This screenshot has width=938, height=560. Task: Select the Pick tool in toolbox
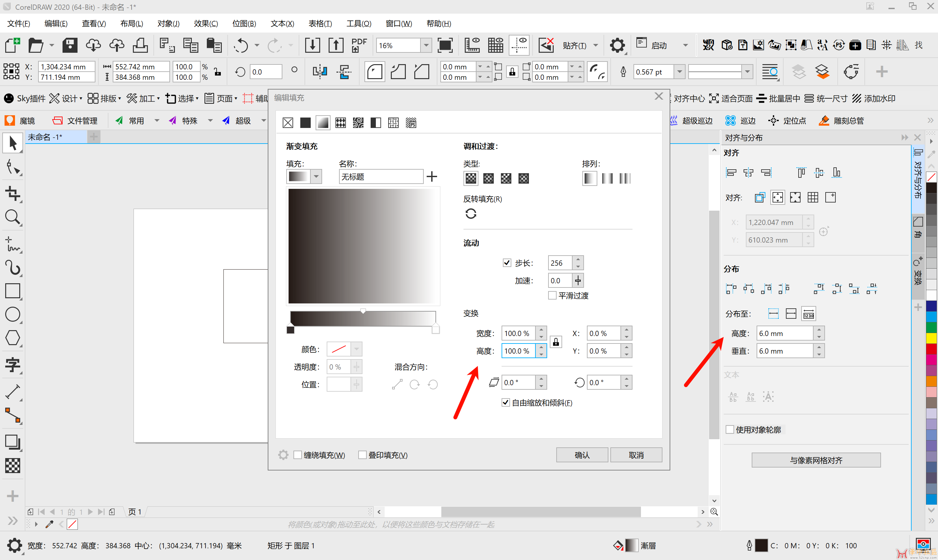[12, 143]
